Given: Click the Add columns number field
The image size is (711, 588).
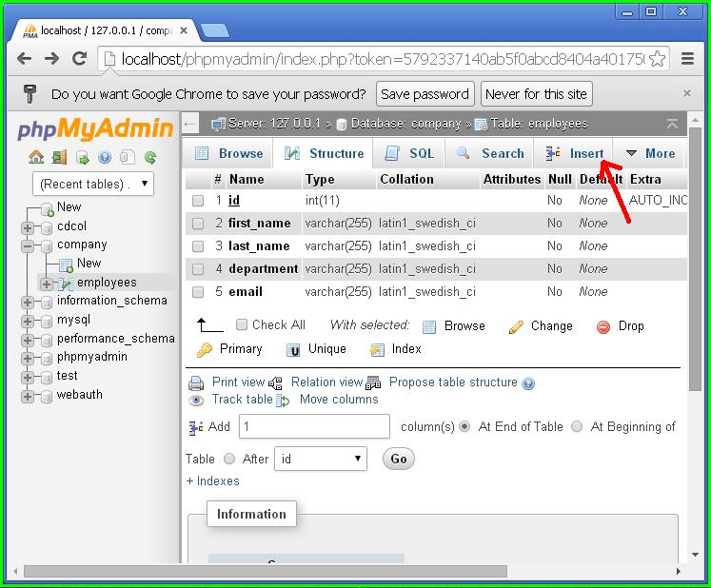Looking at the screenshot, I should pyautogui.click(x=314, y=426).
